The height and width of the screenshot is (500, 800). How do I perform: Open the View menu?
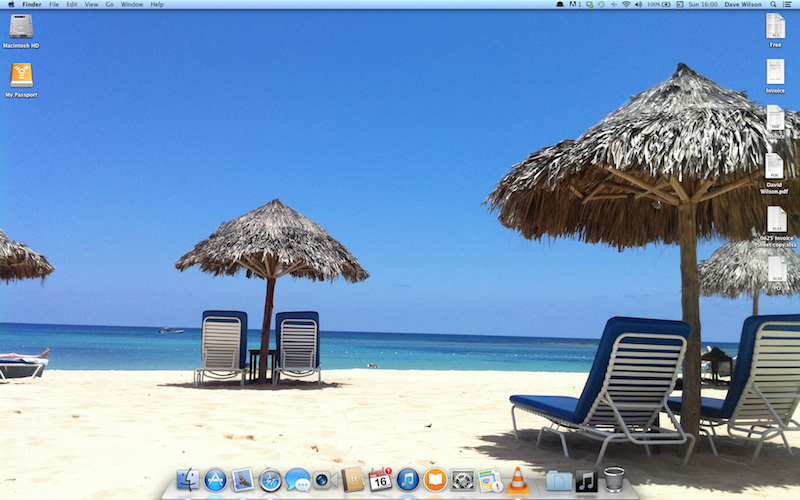click(91, 4)
